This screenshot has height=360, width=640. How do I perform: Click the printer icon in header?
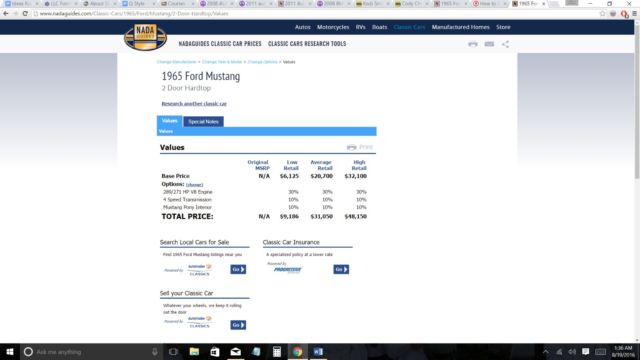tap(473, 44)
